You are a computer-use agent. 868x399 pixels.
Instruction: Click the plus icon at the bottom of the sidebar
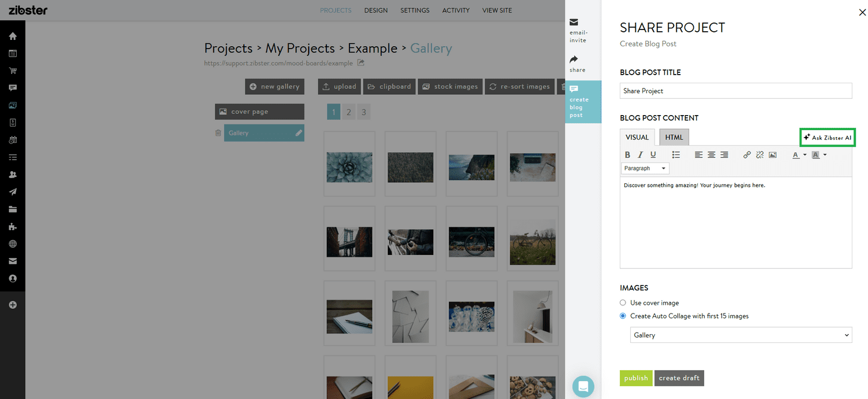(x=13, y=305)
